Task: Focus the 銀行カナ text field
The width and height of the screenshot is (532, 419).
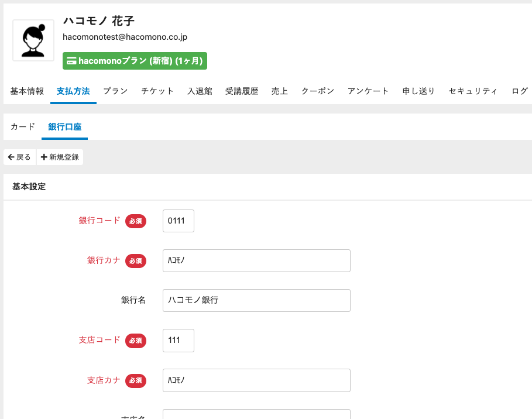Action: 256,261
